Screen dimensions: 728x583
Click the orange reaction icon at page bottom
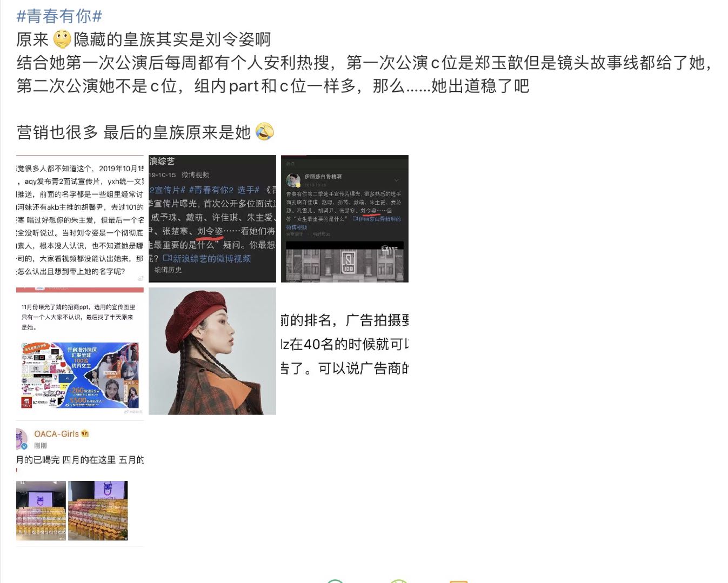[x=458, y=581]
